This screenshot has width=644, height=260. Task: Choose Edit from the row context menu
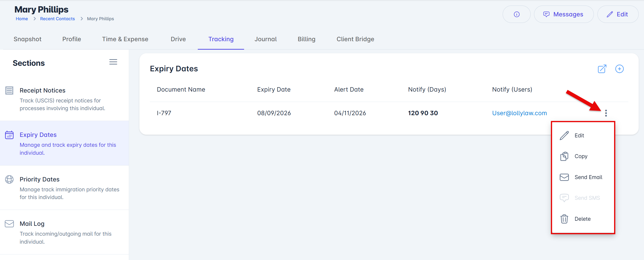[579, 135]
